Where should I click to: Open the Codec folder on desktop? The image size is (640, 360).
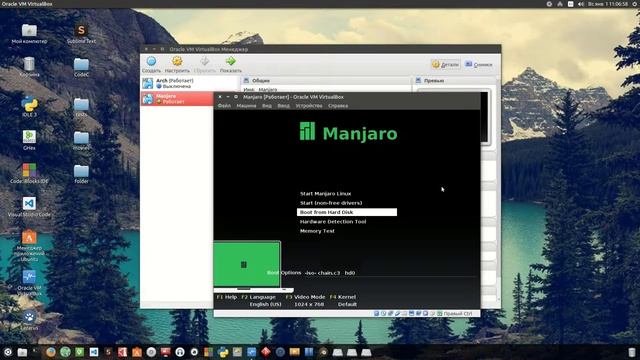click(x=81, y=67)
